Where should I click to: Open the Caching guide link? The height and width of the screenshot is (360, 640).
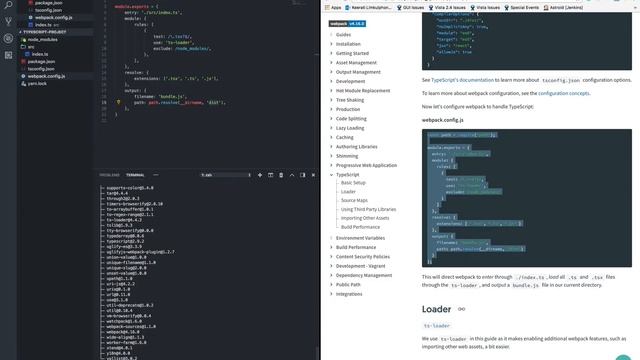(344, 138)
